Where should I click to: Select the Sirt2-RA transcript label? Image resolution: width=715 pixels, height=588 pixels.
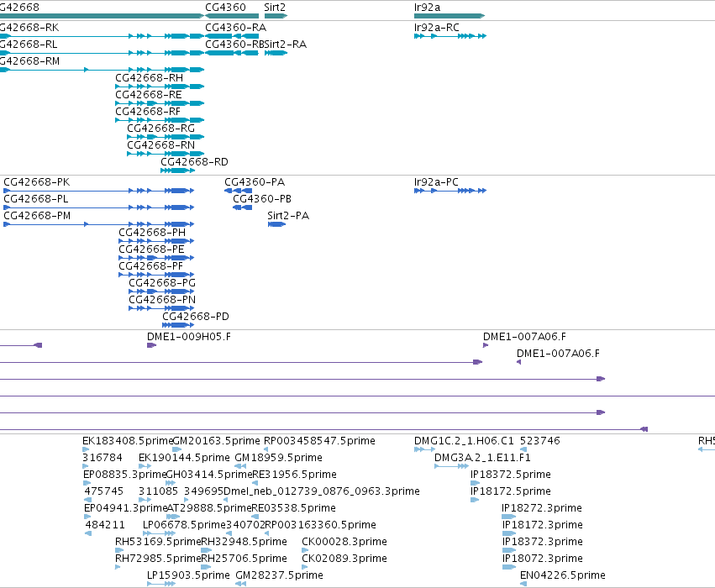(x=286, y=45)
